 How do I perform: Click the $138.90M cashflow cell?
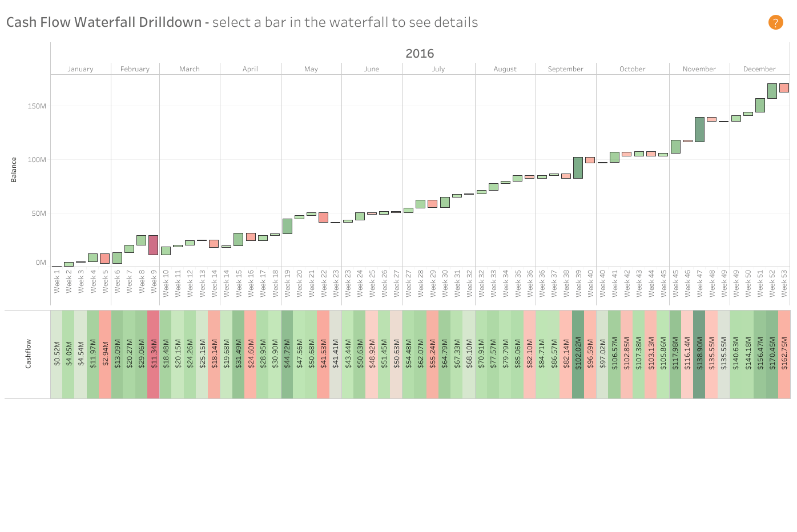[699, 354]
